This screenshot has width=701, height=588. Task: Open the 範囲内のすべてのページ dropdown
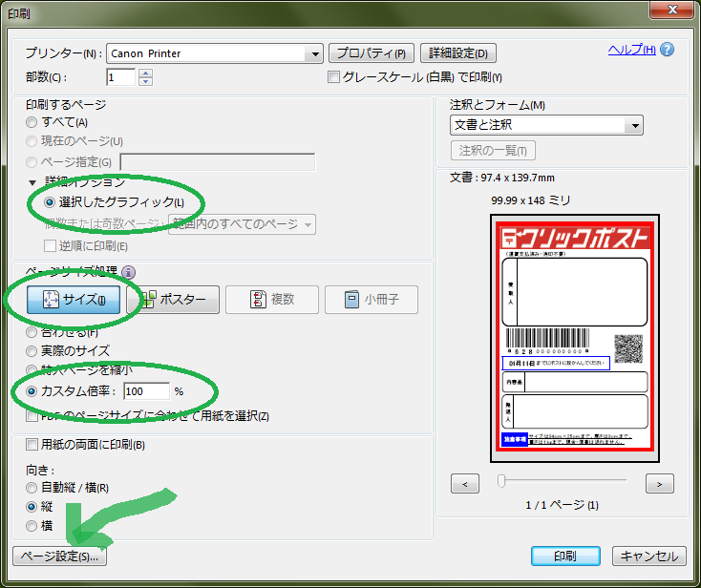point(242,224)
